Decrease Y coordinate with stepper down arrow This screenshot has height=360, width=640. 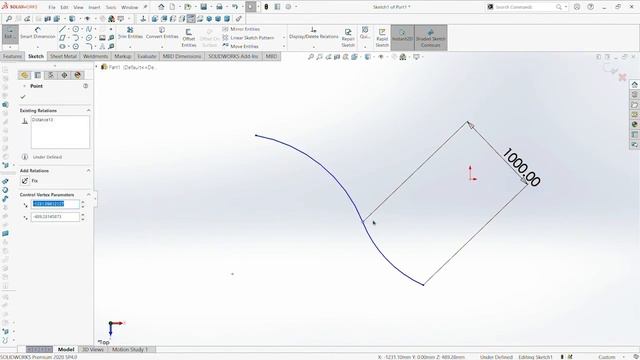tap(83, 219)
